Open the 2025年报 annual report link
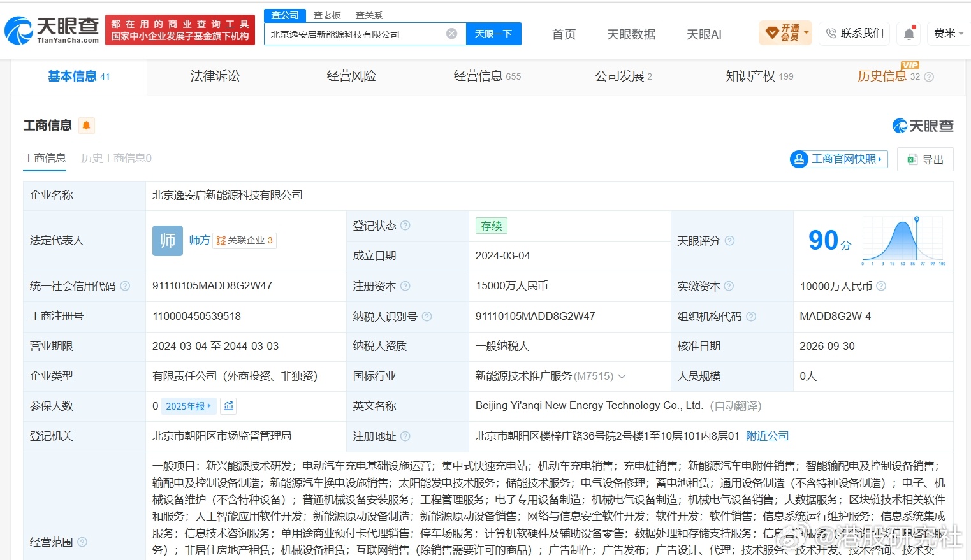971x560 pixels. pos(189,406)
